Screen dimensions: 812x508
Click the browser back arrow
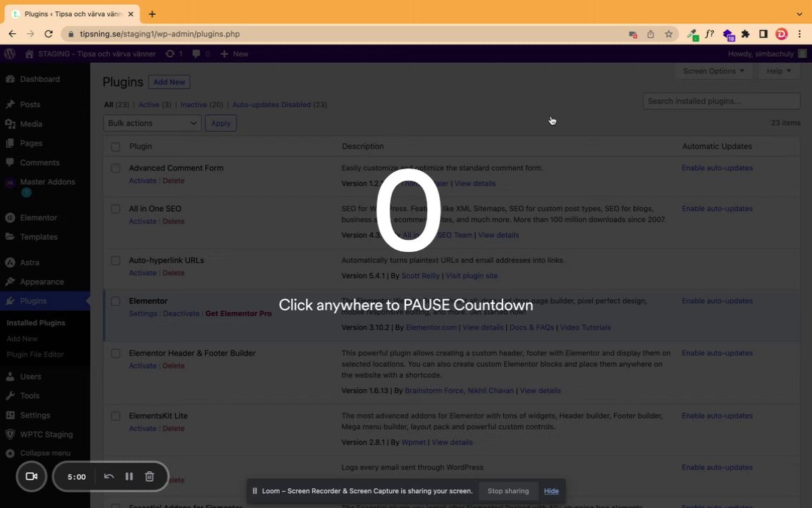coord(13,34)
